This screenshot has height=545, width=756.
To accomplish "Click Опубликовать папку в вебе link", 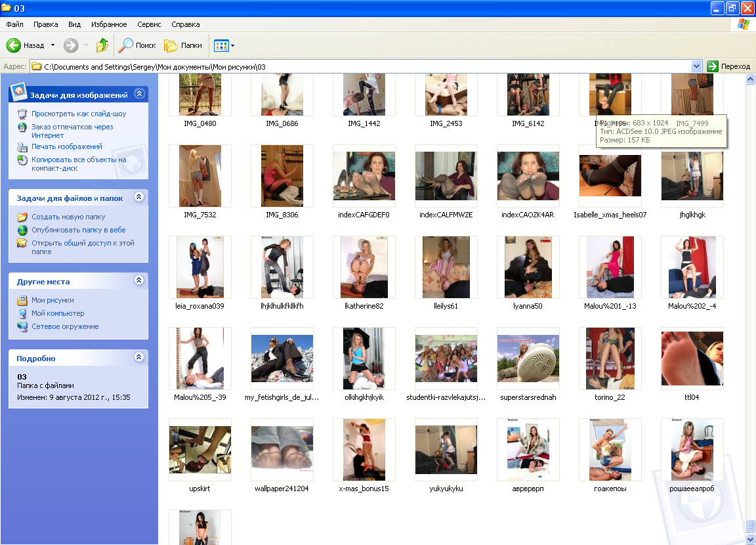I will (79, 230).
